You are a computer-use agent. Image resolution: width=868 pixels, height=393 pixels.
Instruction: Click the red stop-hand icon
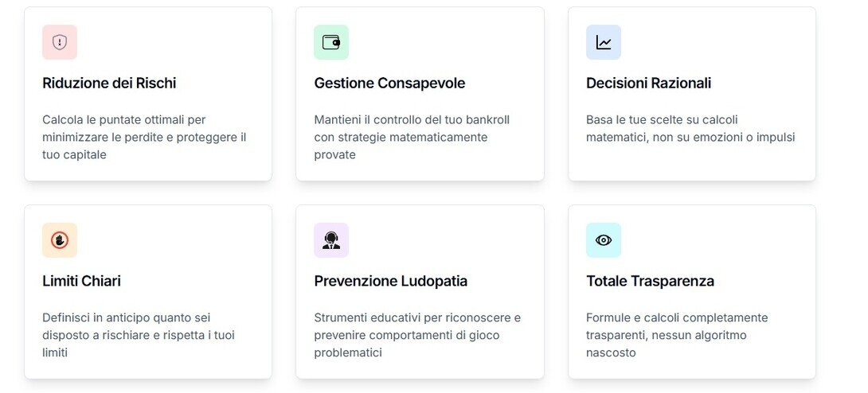click(x=60, y=240)
